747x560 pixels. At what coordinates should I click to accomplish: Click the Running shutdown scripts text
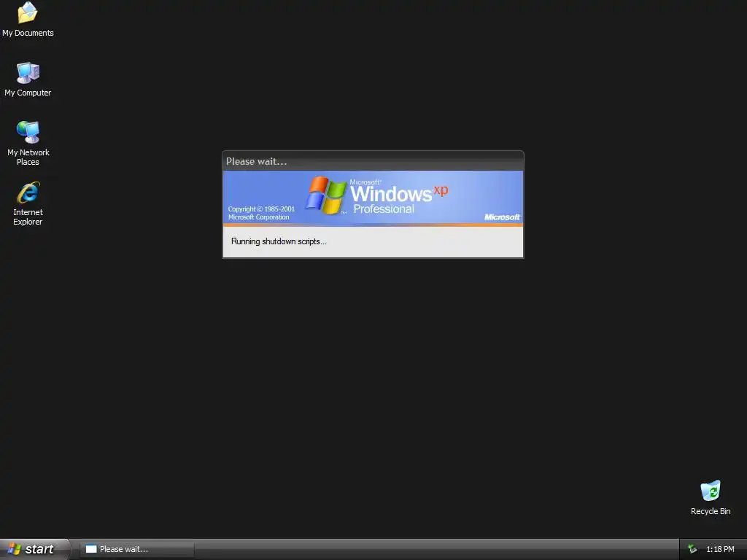tap(279, 241)
